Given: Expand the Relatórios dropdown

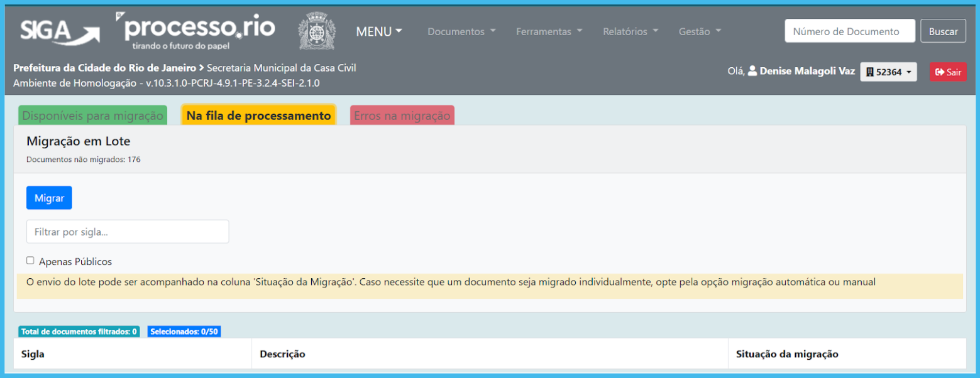Looking at the screenshot, I should 630,31.
